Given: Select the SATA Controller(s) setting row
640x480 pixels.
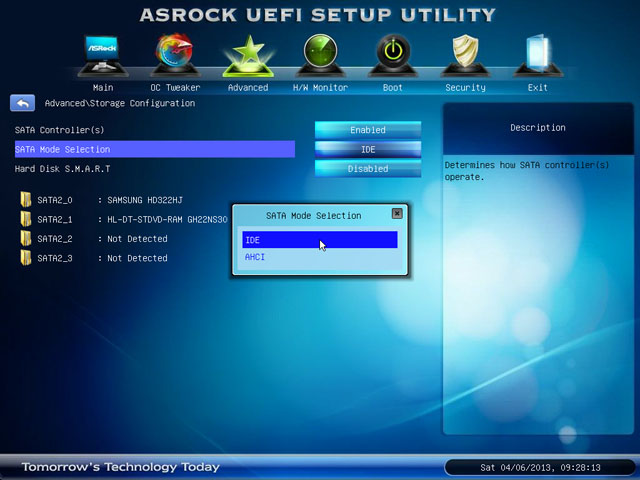Looking at the screenshot, I should click(x=155, y=130).
